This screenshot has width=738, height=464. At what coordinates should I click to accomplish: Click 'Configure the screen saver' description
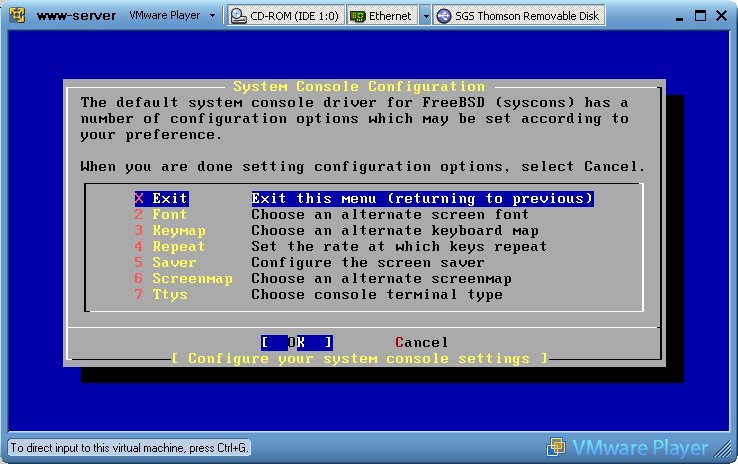(x=367, y=263)
